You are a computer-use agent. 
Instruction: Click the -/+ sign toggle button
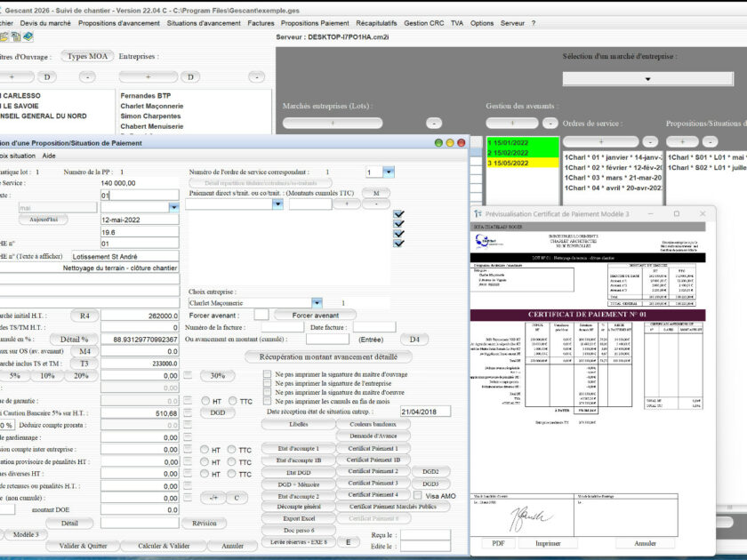(213, 498)
